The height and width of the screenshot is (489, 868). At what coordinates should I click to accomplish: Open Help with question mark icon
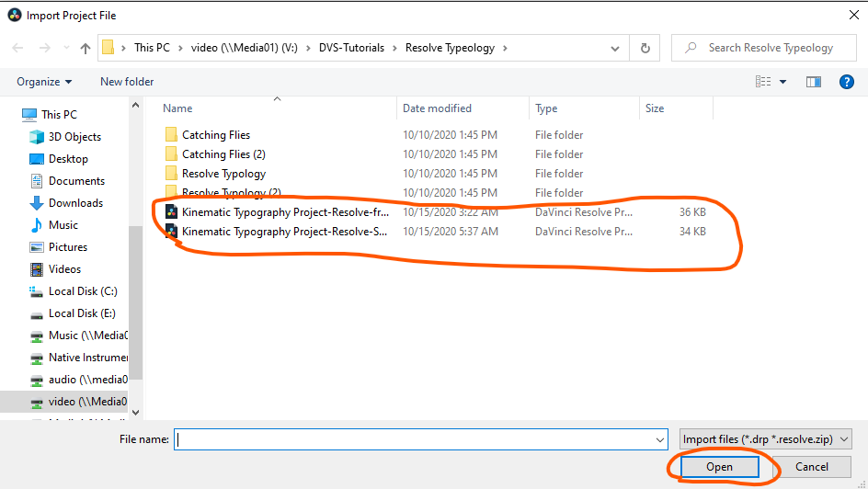(x=847, y=82)
